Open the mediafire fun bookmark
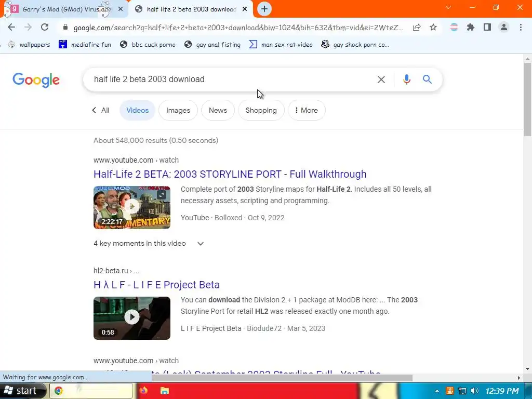This screenshot has width=532, height=399. [x=85, y=45]
